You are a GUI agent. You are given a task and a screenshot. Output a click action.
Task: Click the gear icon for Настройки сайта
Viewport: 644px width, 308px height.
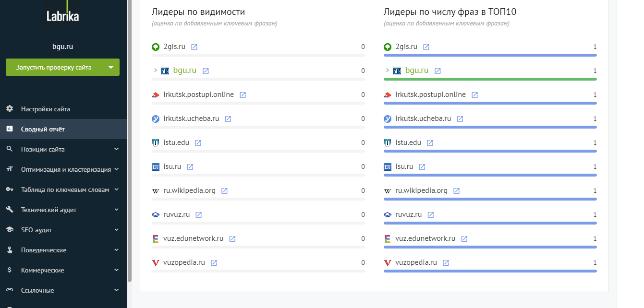(10, 109)
